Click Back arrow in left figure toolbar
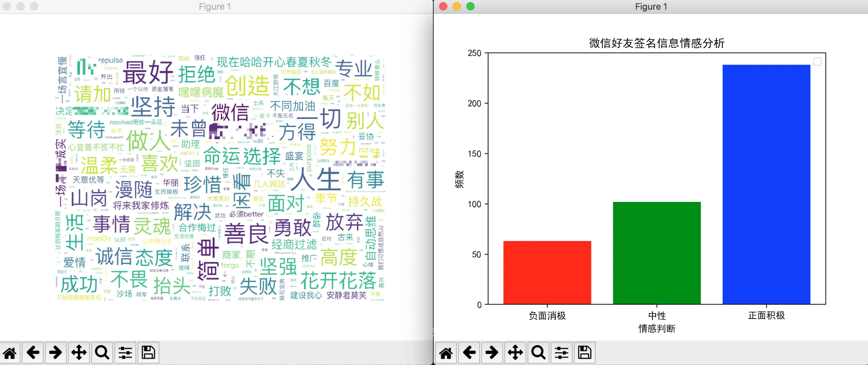 pos(33,353)
